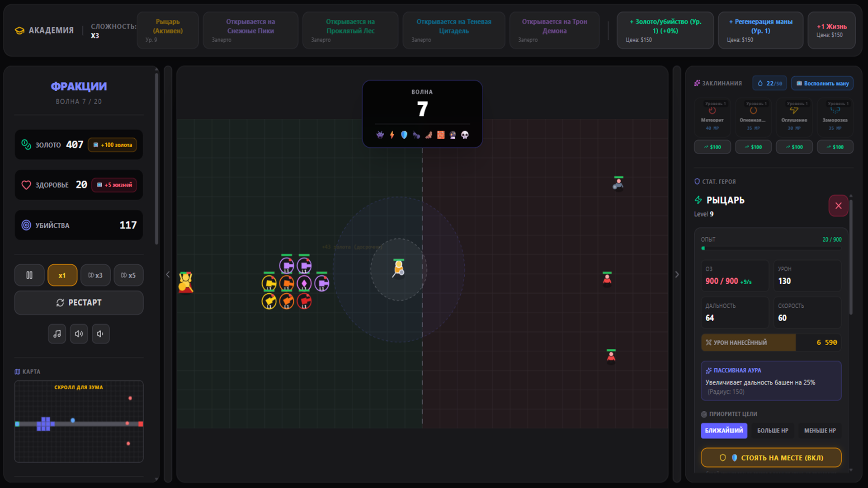868x488 pixels.
Task: Click the louder volume speaker icon
Action: [79, 334]
